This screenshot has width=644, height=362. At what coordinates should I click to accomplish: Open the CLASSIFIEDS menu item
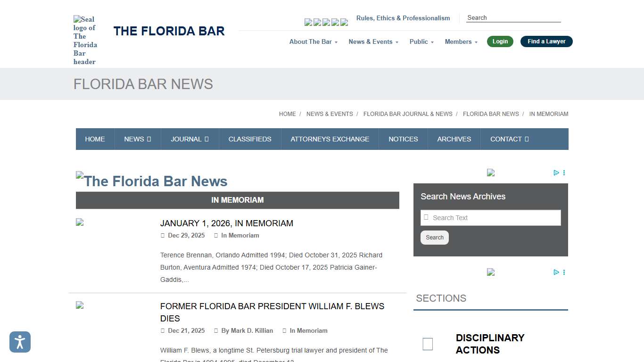pyautogui.click(x=250, y=139)
